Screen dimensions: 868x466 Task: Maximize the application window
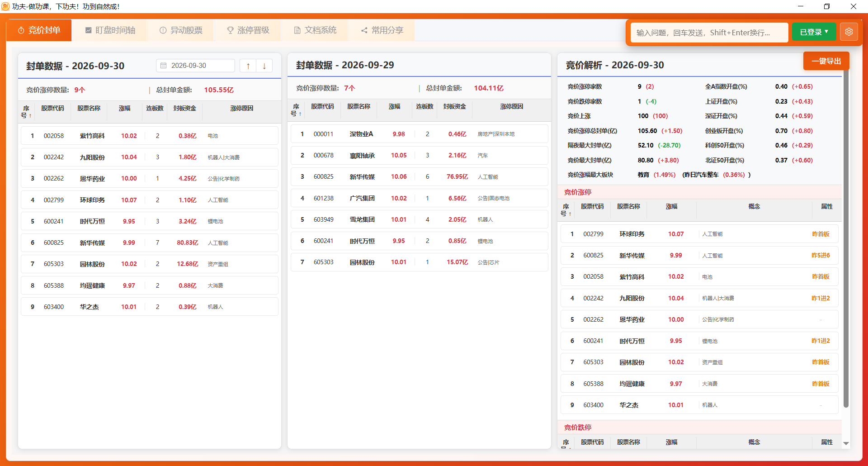(827, 6)
